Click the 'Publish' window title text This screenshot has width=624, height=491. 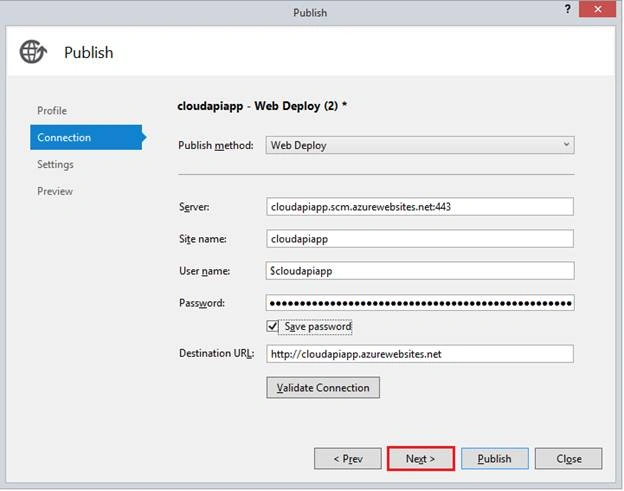(x=310, y=13)
